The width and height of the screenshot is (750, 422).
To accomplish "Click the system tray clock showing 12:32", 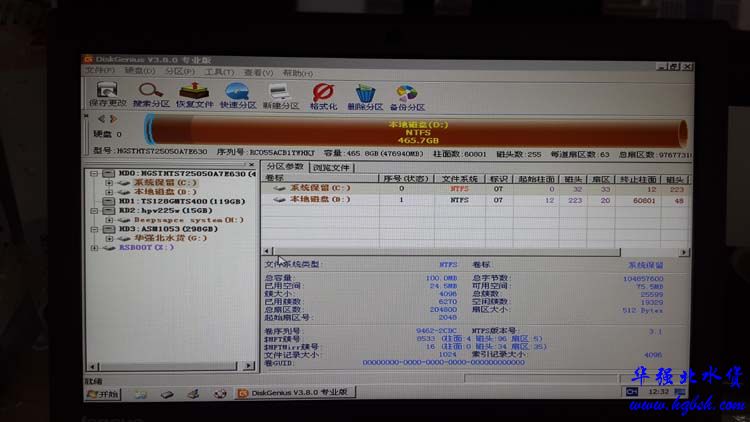I will (658, 392).
